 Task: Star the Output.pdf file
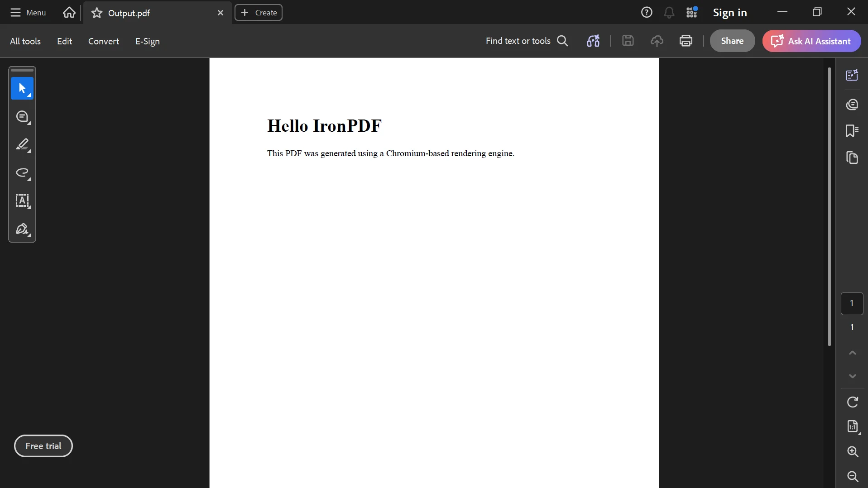(97, 13)
